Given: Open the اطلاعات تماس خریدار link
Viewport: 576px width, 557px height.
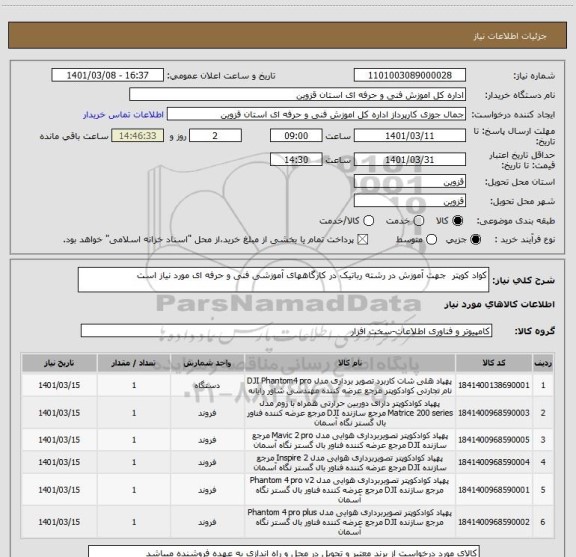Looking at the screenshot, I should (123, 115).
